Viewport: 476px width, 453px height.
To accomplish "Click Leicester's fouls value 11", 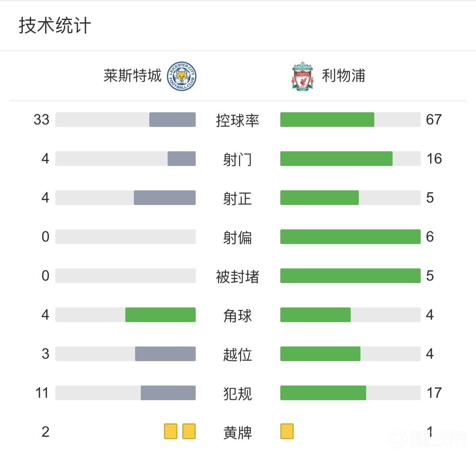I will (42, 393).
